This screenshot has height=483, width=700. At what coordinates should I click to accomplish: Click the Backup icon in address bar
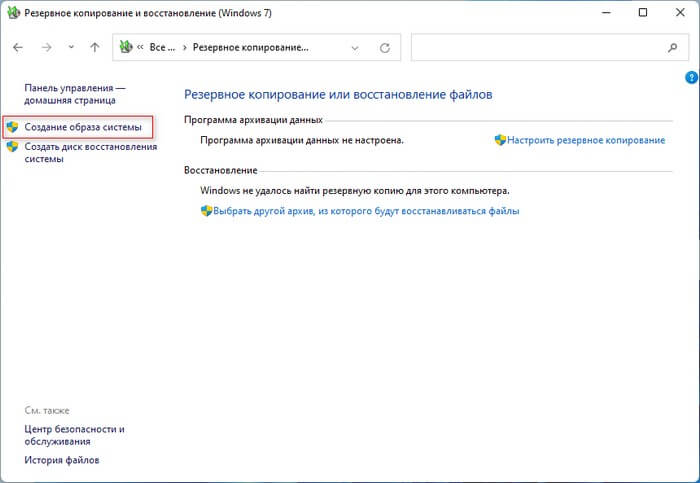[126, 47]
